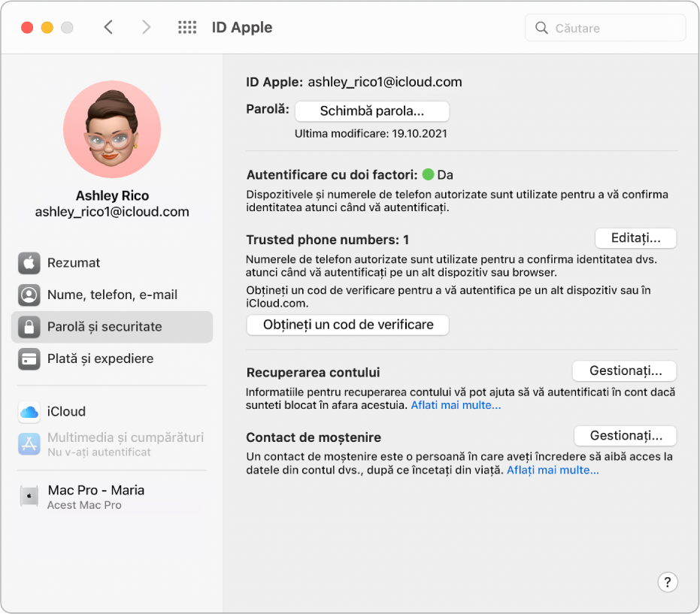Open the help question mark button
The width and height of the screenshot is (700, 614).
click(668, 582)
